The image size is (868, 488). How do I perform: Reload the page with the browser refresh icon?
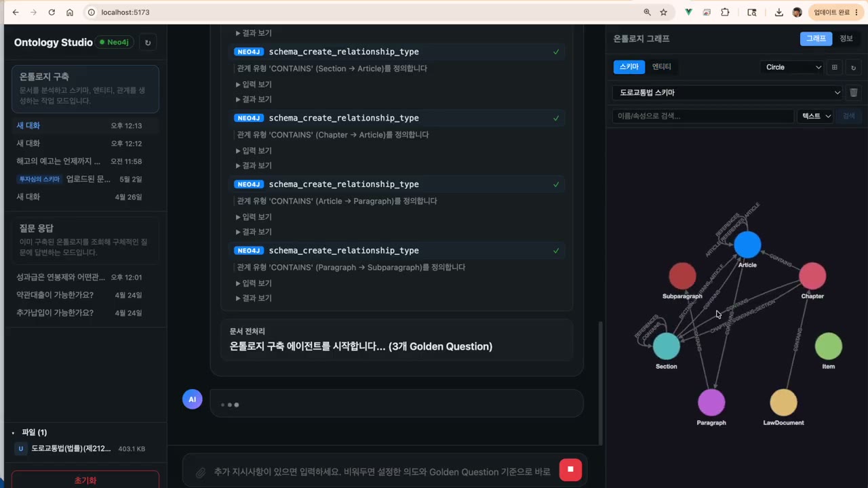click(x=52, y=12)
